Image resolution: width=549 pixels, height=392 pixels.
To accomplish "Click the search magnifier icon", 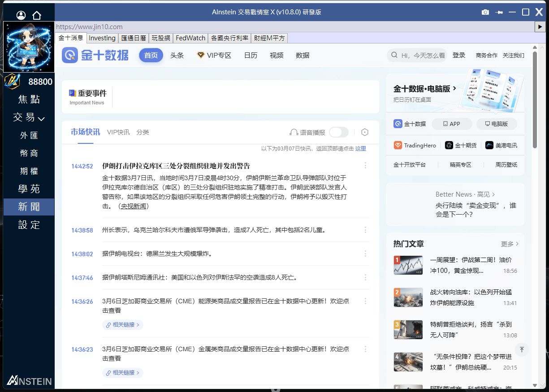I will click(394, 55).
